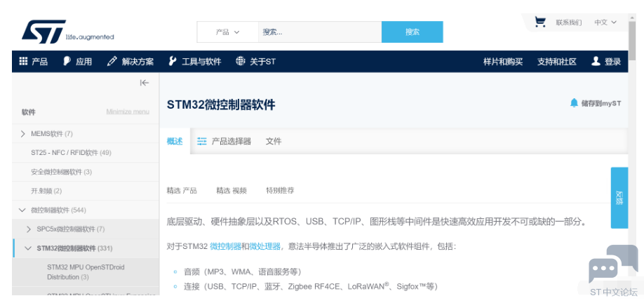The width and height of the screenshot is (644, 303).
Task: Click the 音频 (MP3、WMA) bullet text
Action: 243,272
